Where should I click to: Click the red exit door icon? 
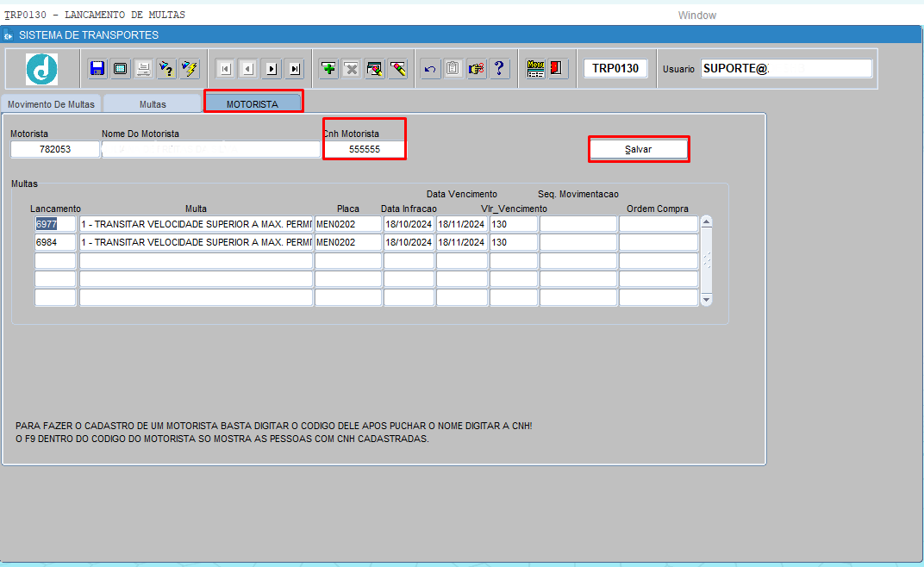tap(558, 68)
